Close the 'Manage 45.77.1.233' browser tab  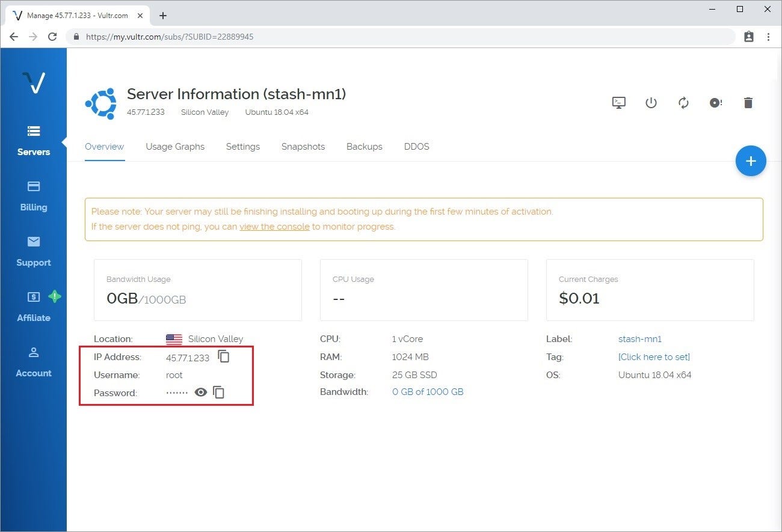click(x=141, y=16)
